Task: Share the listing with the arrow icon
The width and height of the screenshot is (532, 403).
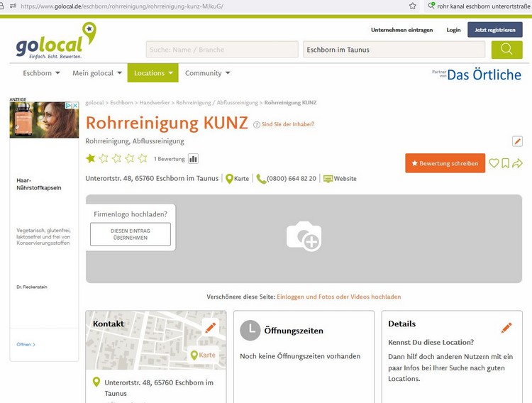Action: (517, 163)
